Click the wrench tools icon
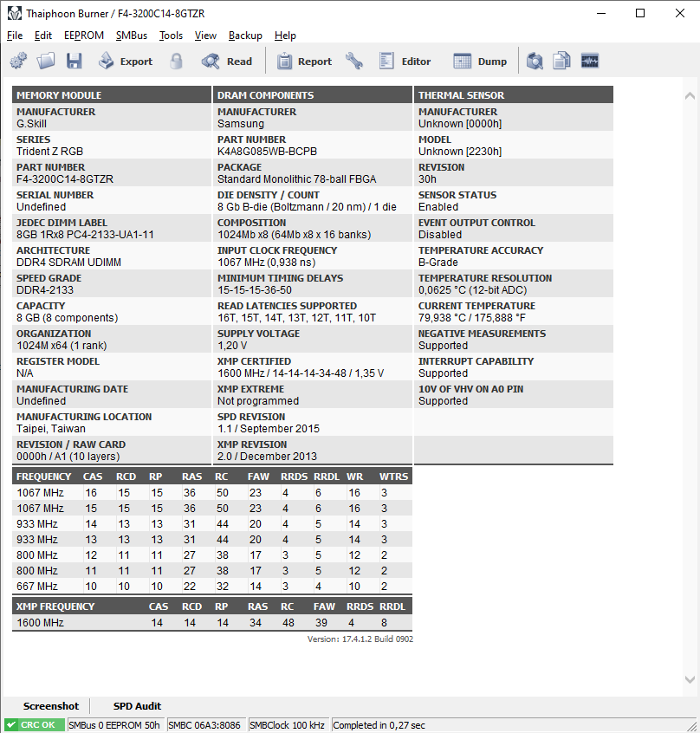This screenshot has height=733, width=700. [354, 62]
